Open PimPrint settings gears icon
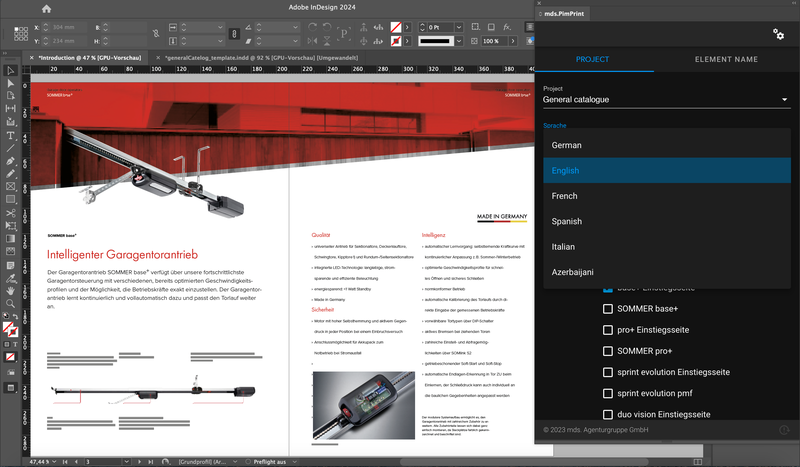Screen dimensions: 800x467 [x=779, y=34]
